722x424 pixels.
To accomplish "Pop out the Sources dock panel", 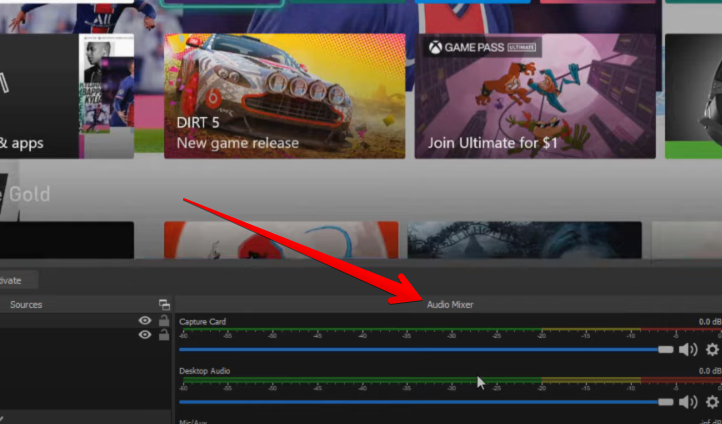I will click(164, 304).
